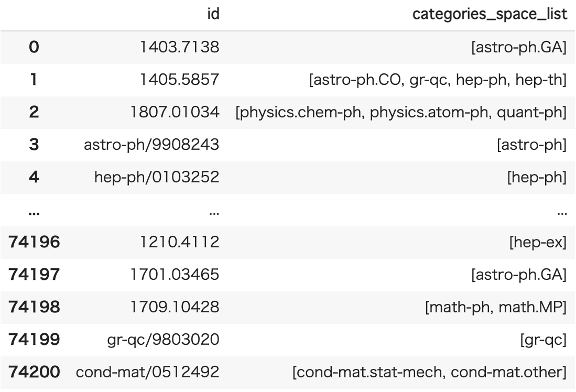Click the id cell 1709.10428
This screenshot has height=392, width=576.
[x=175, y=307]
